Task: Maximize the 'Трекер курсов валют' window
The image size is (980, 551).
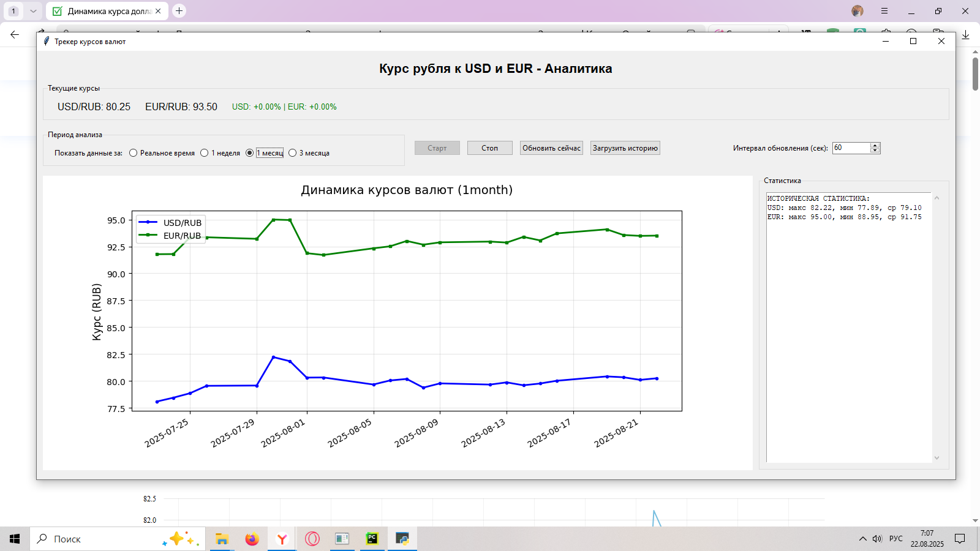Action: [913, 41]
